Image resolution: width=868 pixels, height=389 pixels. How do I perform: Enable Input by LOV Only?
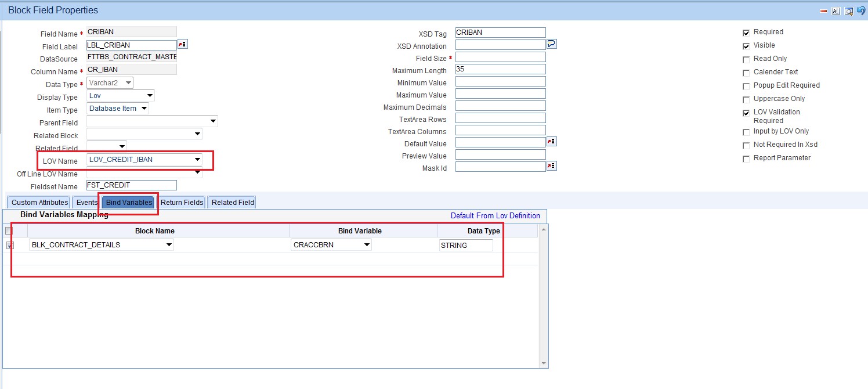[746, 132]
